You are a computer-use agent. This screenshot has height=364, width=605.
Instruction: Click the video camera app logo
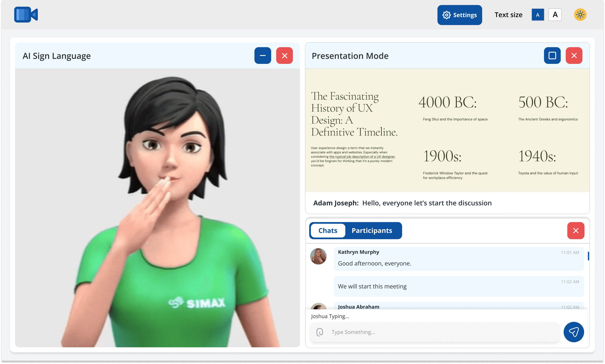tap(26, 15)
